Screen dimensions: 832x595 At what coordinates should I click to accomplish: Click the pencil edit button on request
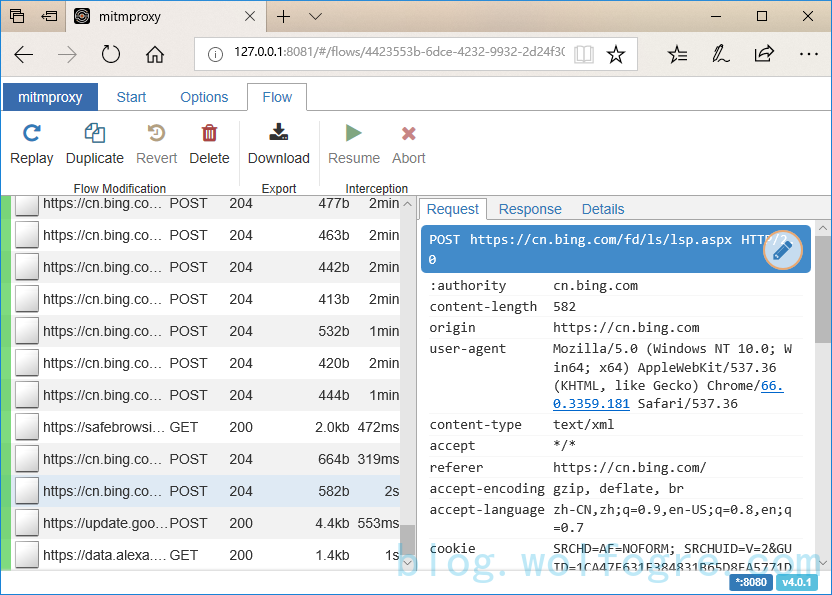click(x=784, y=250)
